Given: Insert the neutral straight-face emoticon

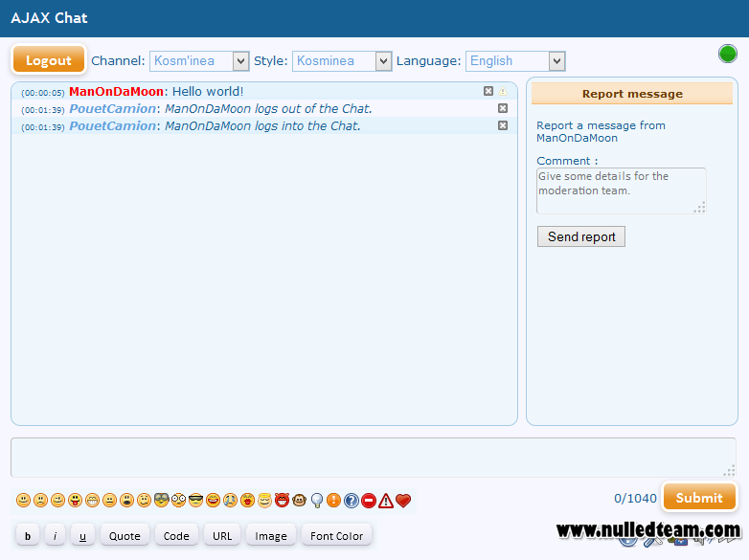Looking at the screenshot, I should coord(109,500).
